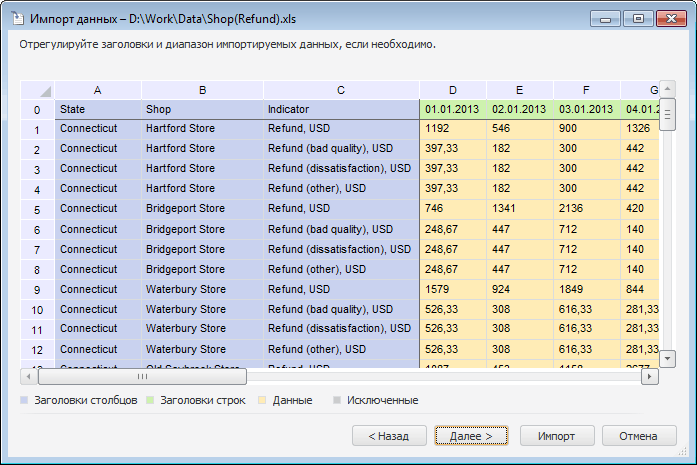Go back with the < Назад button

pos(389,436)
